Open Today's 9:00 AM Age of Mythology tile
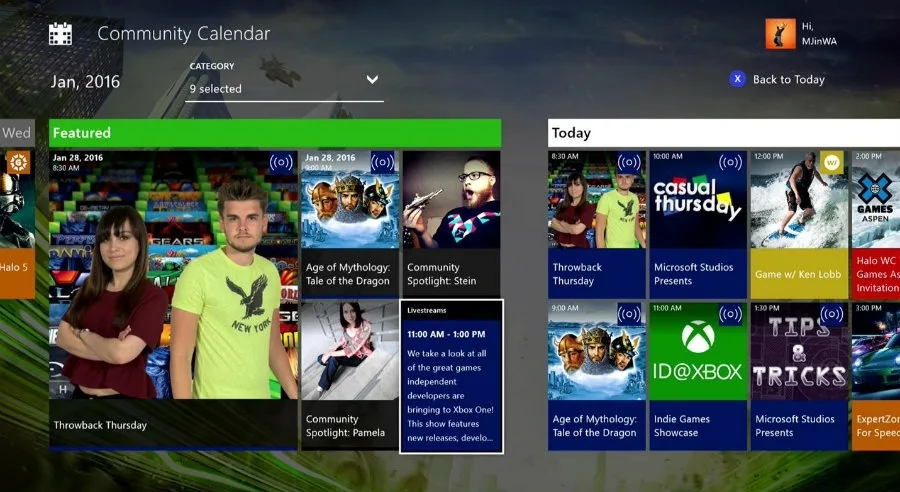 click(x=596, y=376)
